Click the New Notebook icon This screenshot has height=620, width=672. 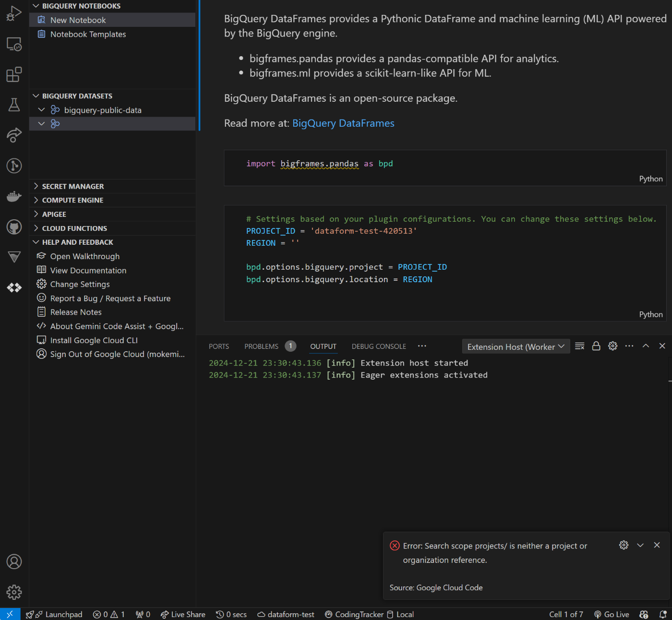tap(42, 20)
